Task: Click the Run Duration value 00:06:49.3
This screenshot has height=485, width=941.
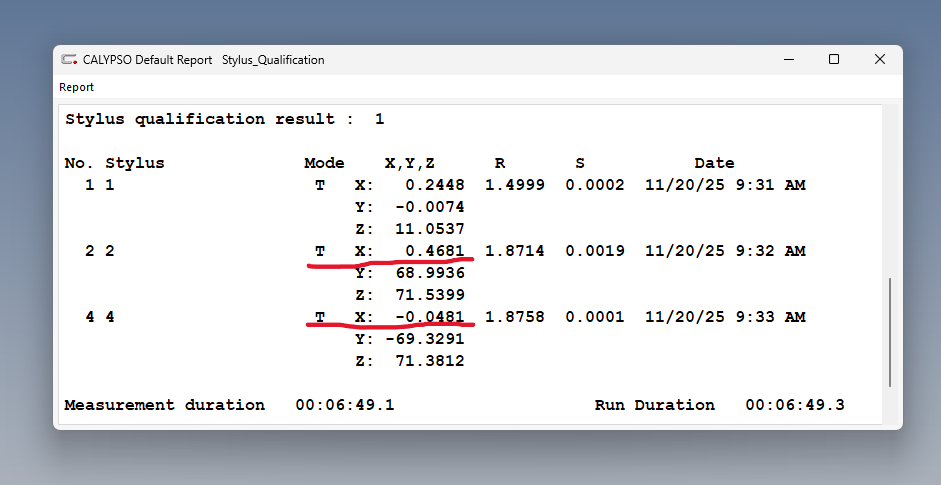Action: tap(795, 405)
